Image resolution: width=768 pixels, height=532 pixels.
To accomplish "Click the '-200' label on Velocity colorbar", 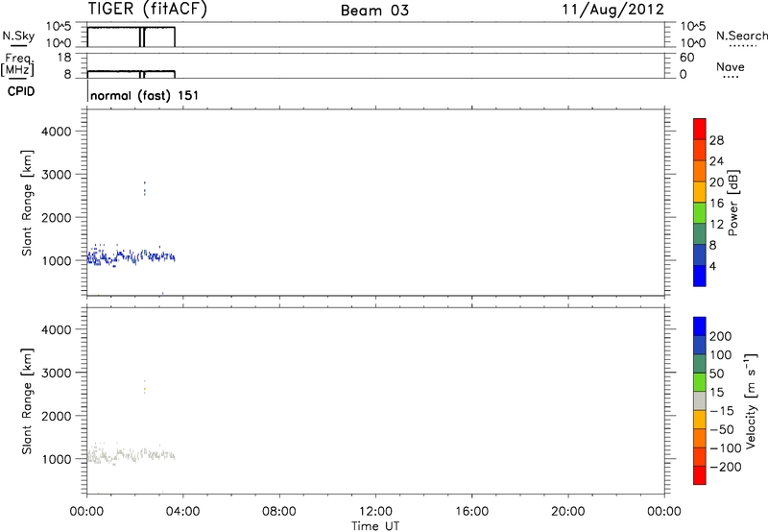I will [x=726, y=467].
